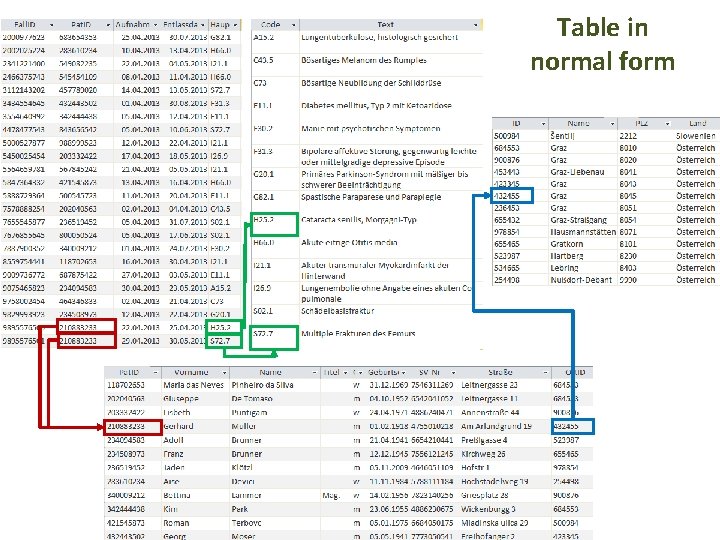The height and width of the screenshot is (540, 720).
Task: Click the 'Leitnergasse 23' street cell
Action: pyautogui.click(x=489, y=385)
